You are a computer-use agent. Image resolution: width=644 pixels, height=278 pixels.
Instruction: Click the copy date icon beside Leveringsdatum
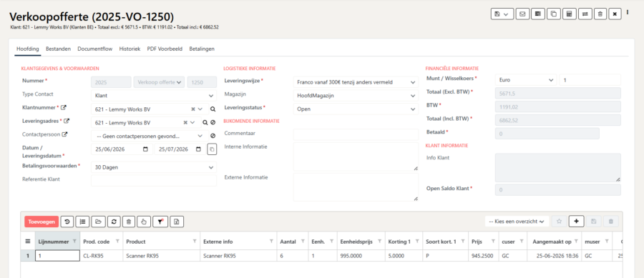212,149
